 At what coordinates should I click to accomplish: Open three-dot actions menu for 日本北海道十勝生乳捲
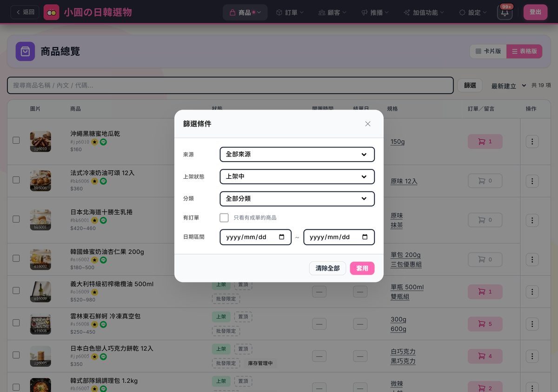click(532, 220)
